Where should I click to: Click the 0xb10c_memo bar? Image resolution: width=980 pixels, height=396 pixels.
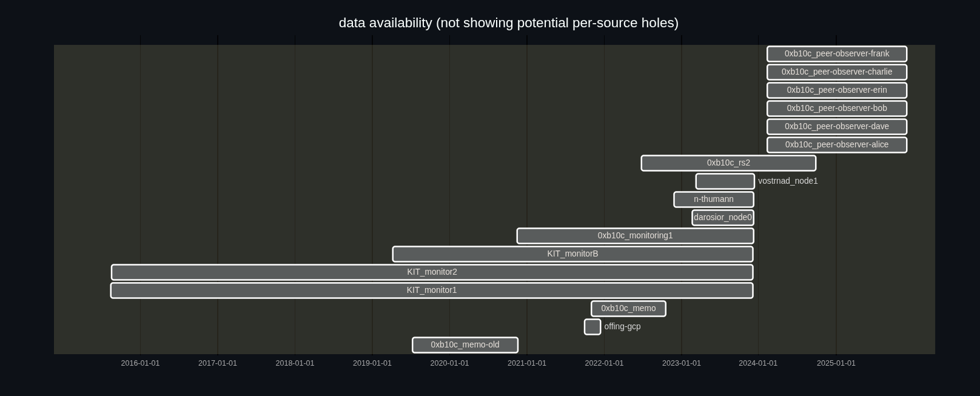pos(628,309)
